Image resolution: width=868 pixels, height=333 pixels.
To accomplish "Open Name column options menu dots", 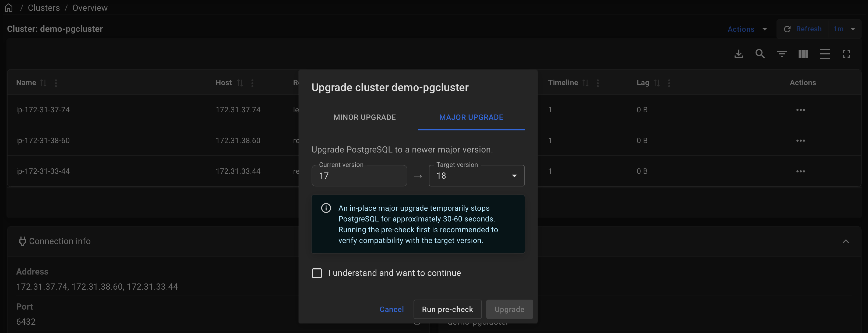I will pyautogui.click(x=56, y=83).
